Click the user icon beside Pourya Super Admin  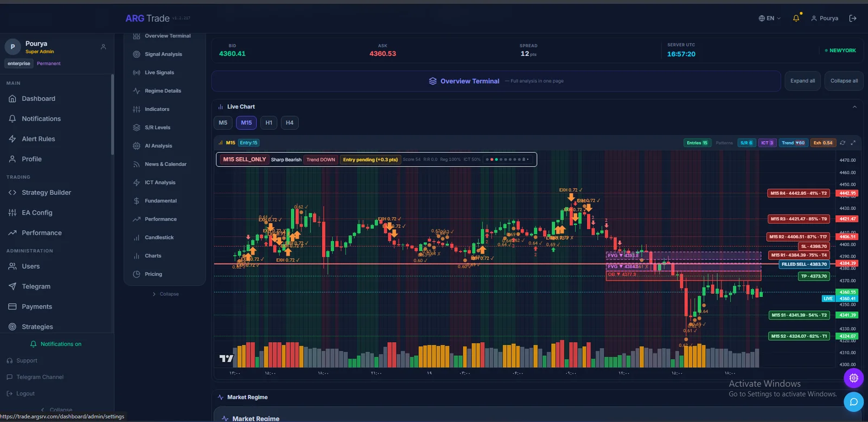[103, 47]
